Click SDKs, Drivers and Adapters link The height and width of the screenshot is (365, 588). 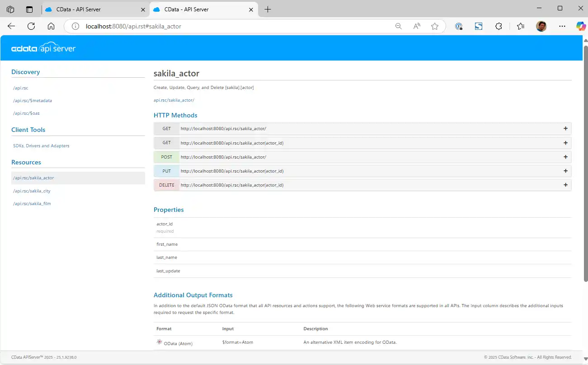click(x=41, y=146)
